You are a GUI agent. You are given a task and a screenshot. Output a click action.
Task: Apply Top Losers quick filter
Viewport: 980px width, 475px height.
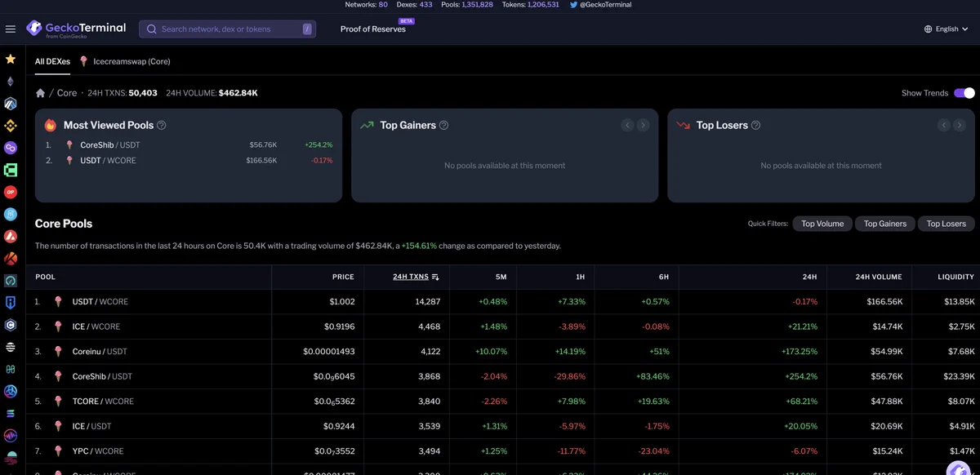(946, 224)
